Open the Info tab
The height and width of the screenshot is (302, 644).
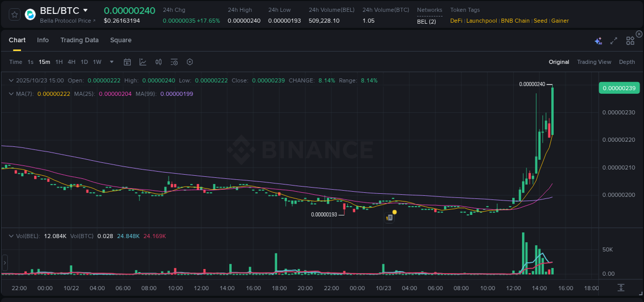43,40
